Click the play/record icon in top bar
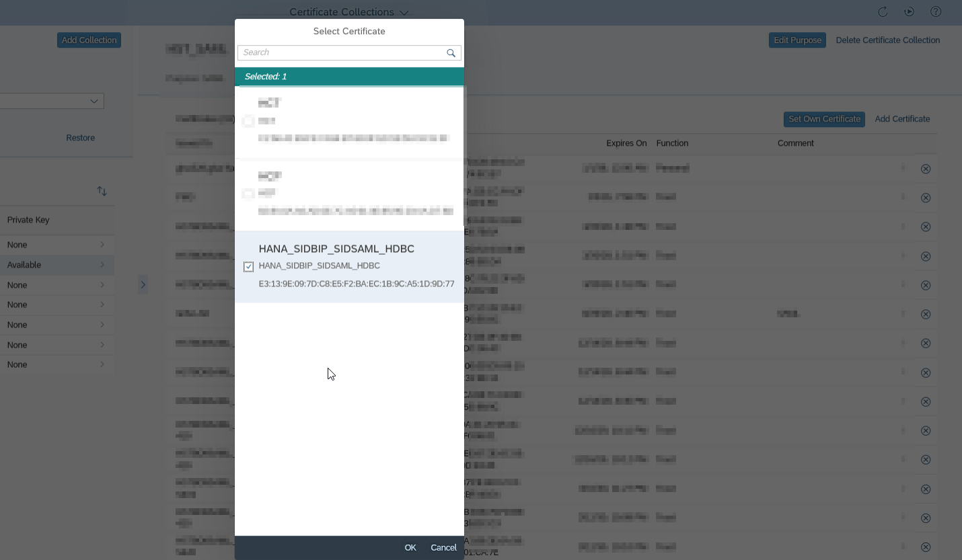The image size is (962, 560). point(909,12)
